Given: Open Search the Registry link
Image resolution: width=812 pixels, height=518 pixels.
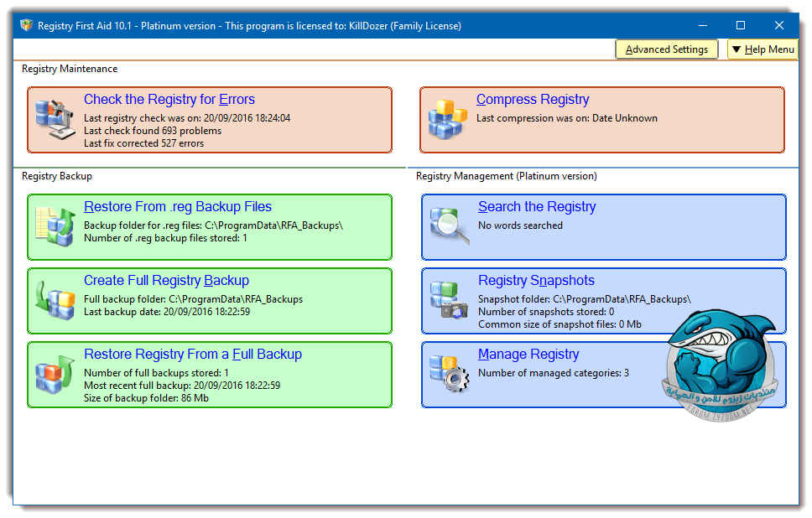Looking at the screenshot, I should coord(537,207).
